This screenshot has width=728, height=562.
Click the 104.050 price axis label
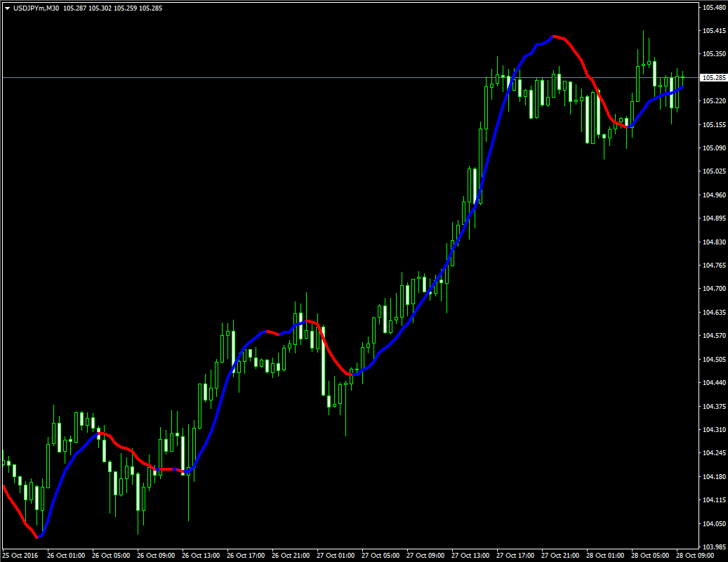(x=714, y=523)
